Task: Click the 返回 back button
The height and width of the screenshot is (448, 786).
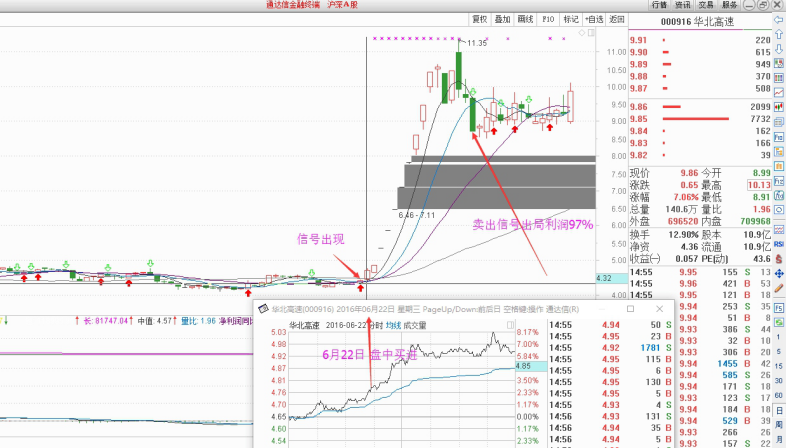Action: 617,20
